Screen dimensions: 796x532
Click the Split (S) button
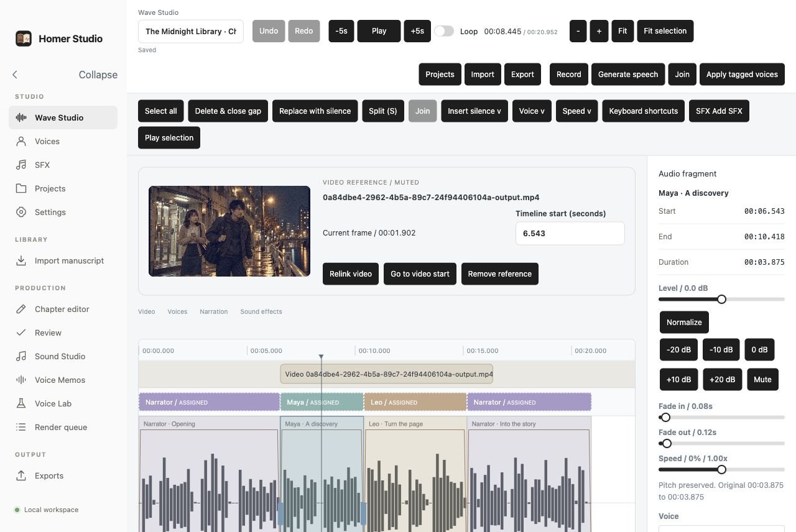[x=383, y=111]
